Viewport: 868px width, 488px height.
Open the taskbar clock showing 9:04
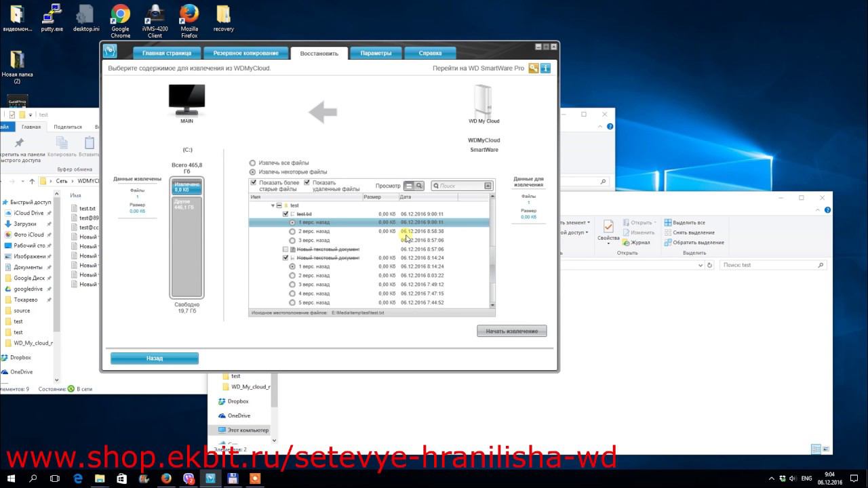click(830, 479)
